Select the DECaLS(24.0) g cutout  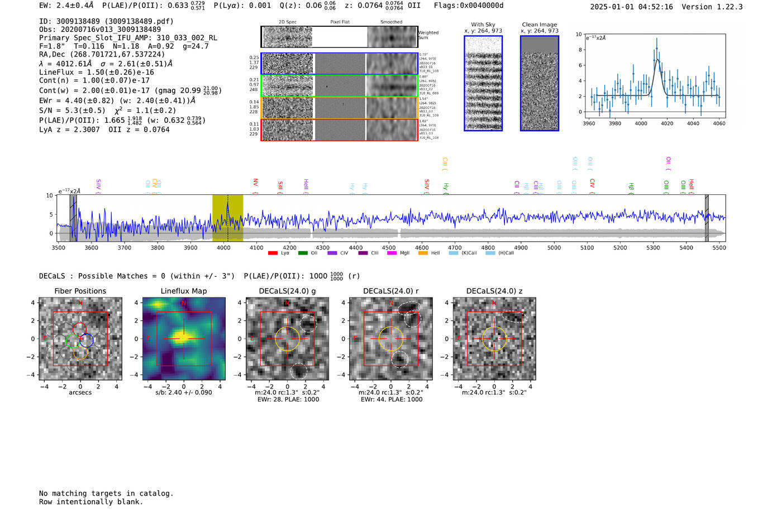(287, 338)
